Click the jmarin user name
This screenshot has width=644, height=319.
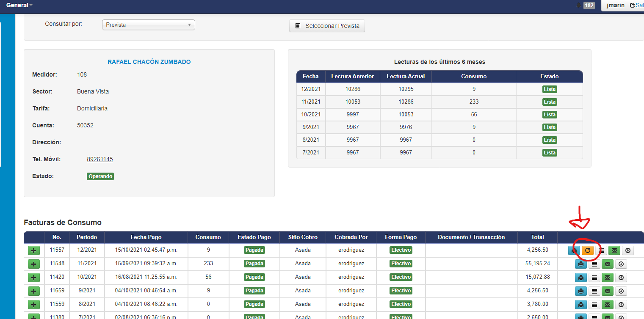click(x=616, y=5)
